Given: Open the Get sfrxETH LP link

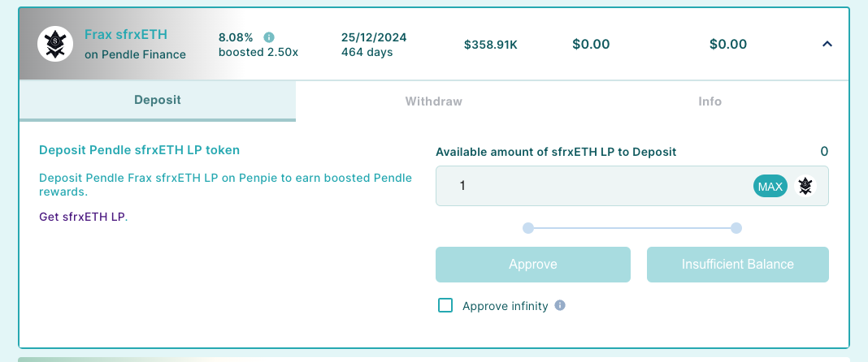Looking at the screenshot, I should [x=82, y=217].
